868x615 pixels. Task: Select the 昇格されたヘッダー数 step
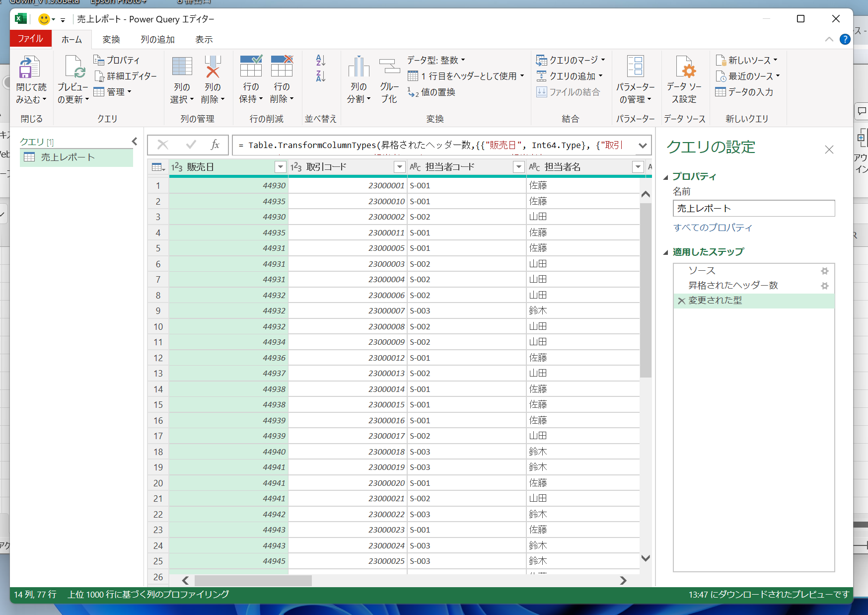click(753, 286)
